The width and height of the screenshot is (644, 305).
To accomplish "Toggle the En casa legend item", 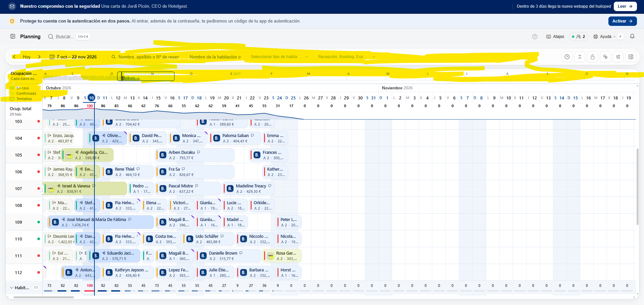I will click(20, 88).
